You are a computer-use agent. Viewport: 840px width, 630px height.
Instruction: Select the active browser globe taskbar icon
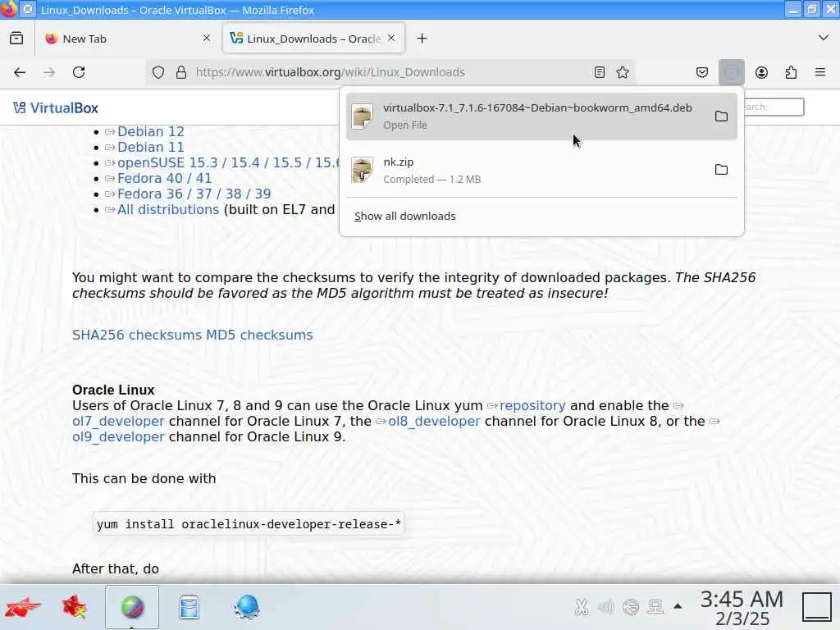click(x=132, y=607)
